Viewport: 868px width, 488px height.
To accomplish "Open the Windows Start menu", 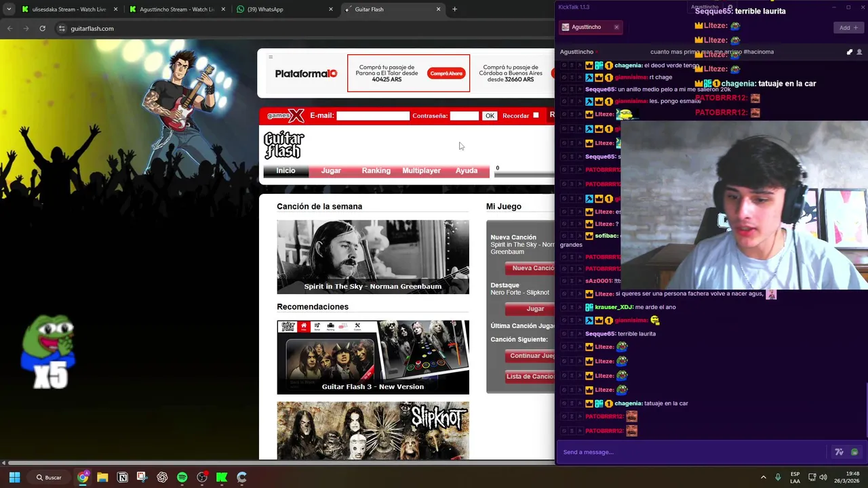I will pyautogui.click(x=14, y=477).
